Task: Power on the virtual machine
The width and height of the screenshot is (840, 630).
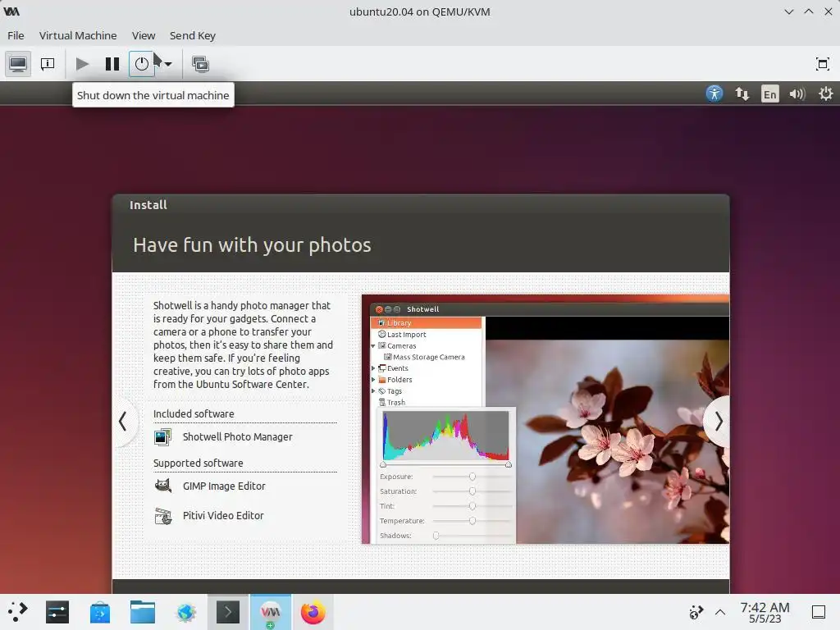Action: (x=82, y=64)
